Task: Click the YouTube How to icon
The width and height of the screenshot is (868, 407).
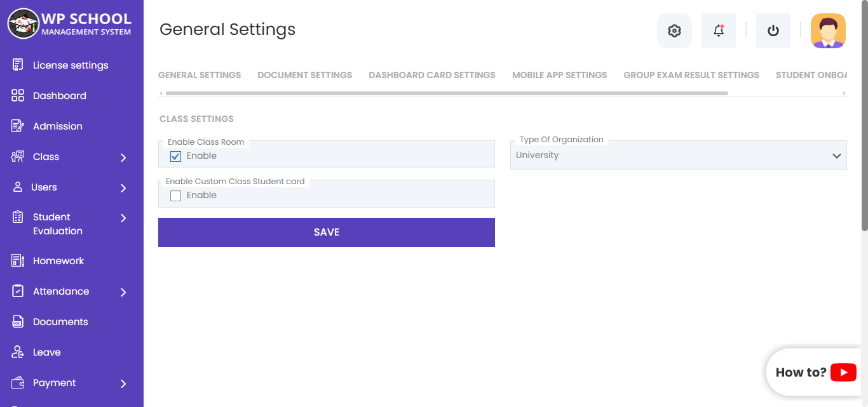Action: point(843,373)
